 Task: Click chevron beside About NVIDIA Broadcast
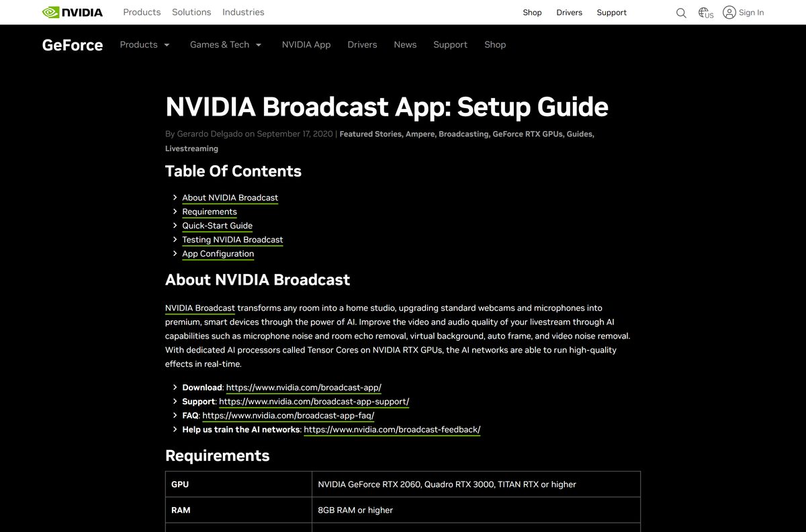coord(175,197)
